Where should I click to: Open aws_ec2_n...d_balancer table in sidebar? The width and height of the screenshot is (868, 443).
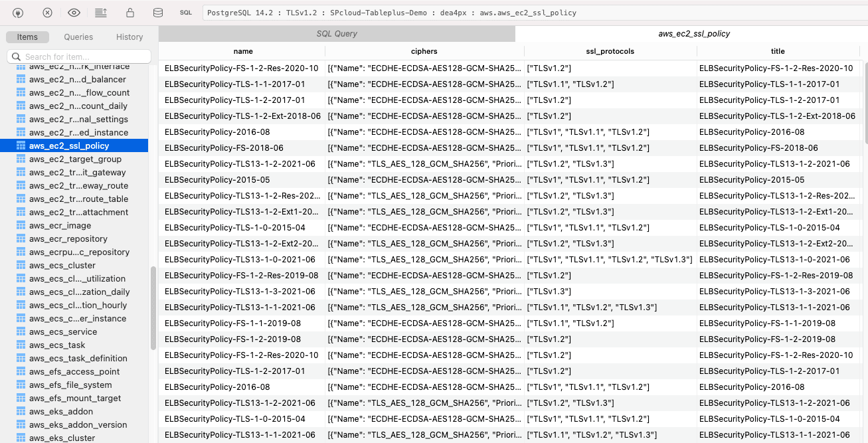pyautogui.click(x=78, y=80)
